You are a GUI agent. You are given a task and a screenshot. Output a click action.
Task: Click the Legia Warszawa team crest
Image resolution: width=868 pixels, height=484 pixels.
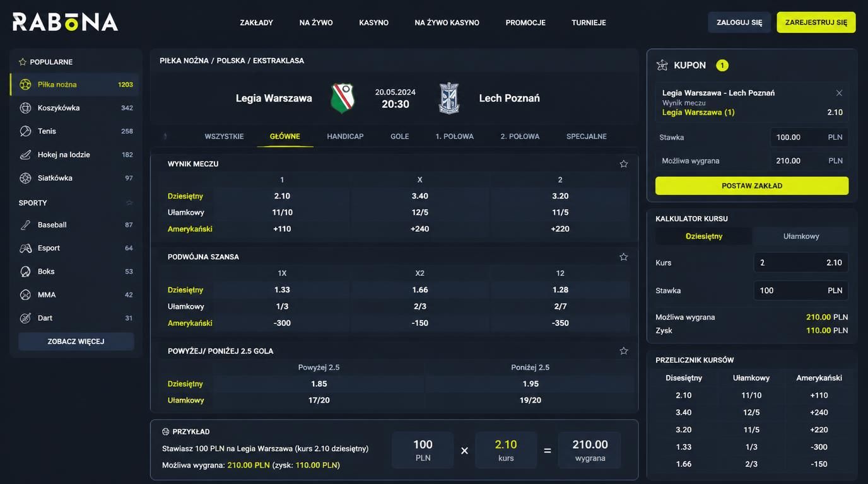(x=343, y=98)
